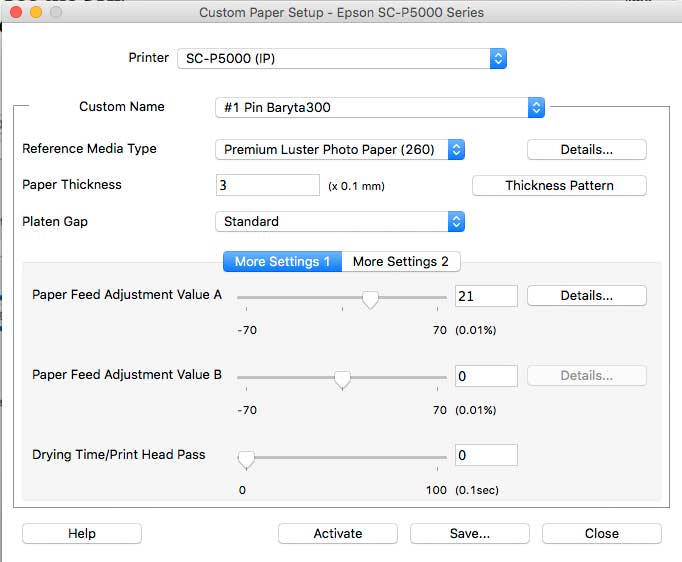Click the Paper Feed Adjustment Value A slider handle
Screen dimensions: 682x562
pos(370,300)
